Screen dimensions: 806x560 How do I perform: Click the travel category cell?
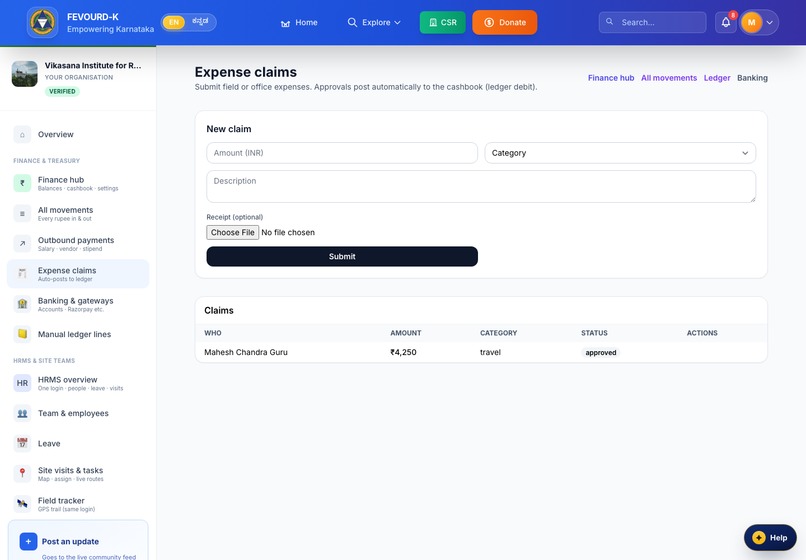490,353
